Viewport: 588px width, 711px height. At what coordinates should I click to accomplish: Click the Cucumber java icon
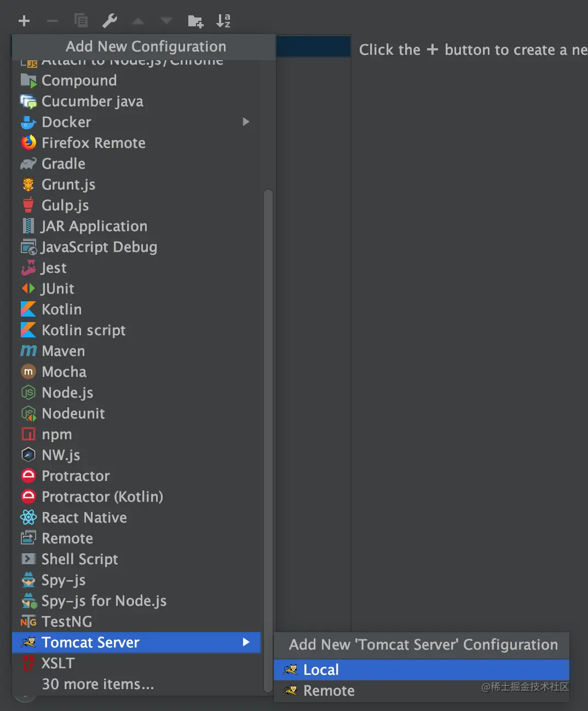point(28,101)
